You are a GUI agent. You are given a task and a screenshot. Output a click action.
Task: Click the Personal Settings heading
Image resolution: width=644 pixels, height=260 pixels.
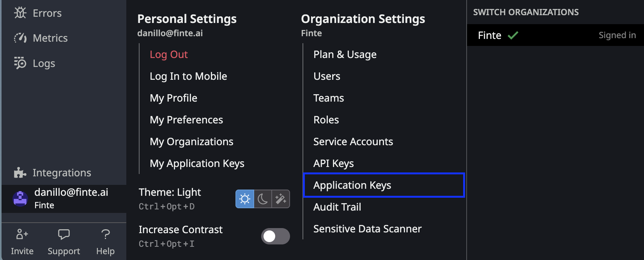tap(187, 19)
